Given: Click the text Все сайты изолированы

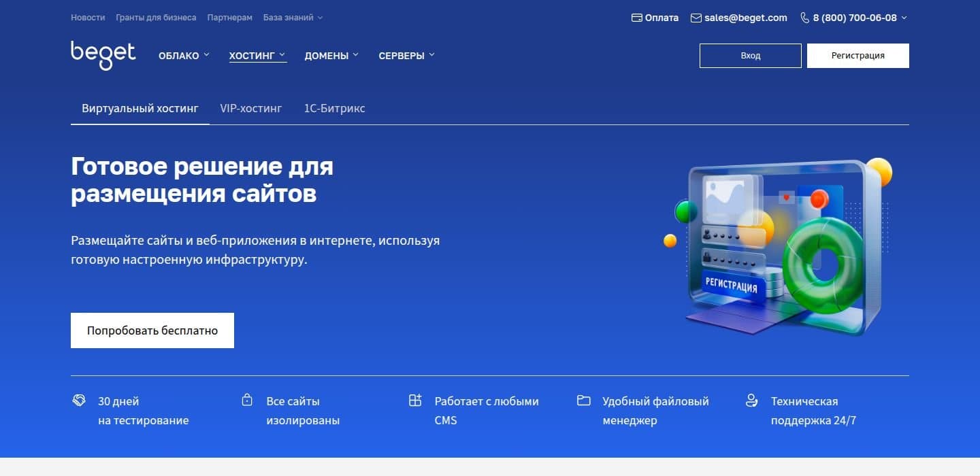Looking at the screenshot, I should coord(303,411).
